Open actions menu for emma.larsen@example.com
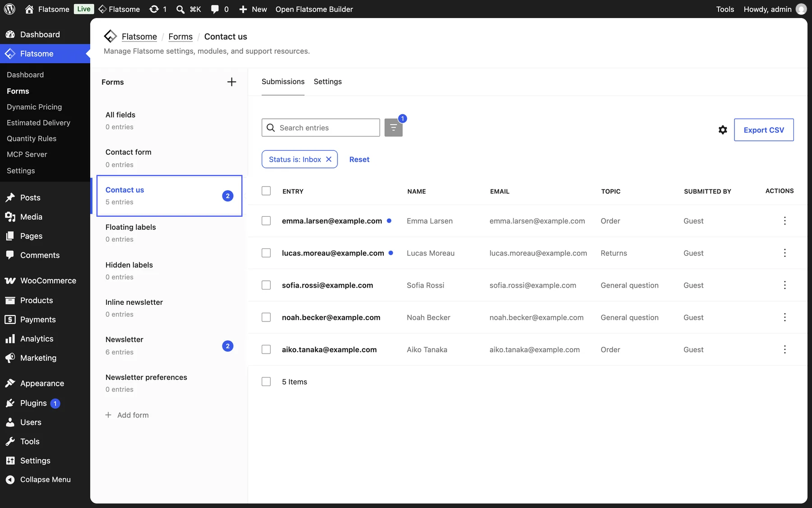The width and height of the screenshot is (812, 508). point(785,221)
